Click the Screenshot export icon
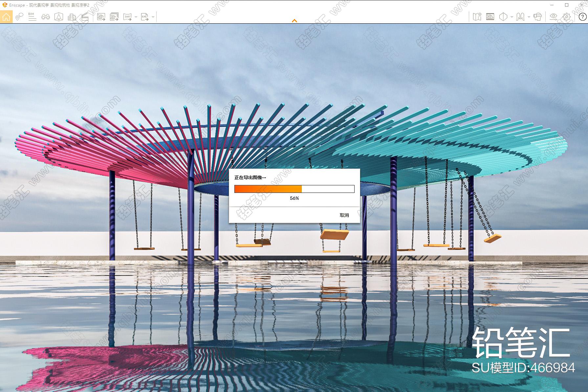Screen dimensions: 588x392 pos(101,17)
